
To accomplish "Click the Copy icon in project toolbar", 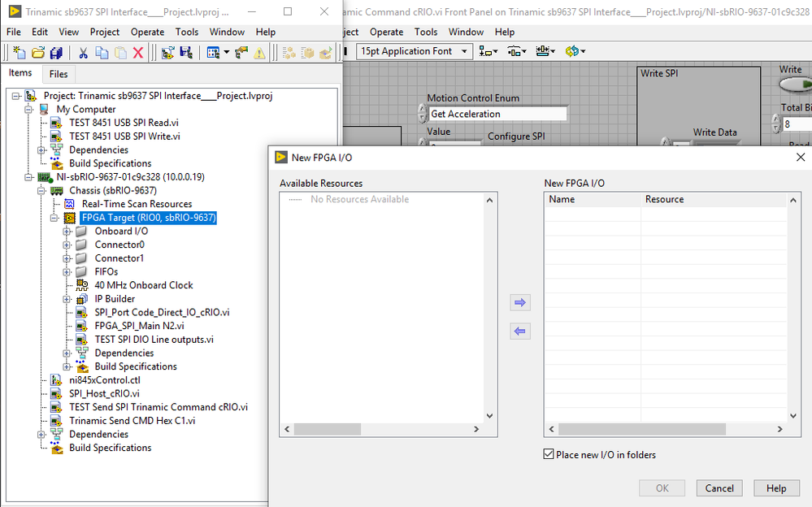I will (102, 52).
